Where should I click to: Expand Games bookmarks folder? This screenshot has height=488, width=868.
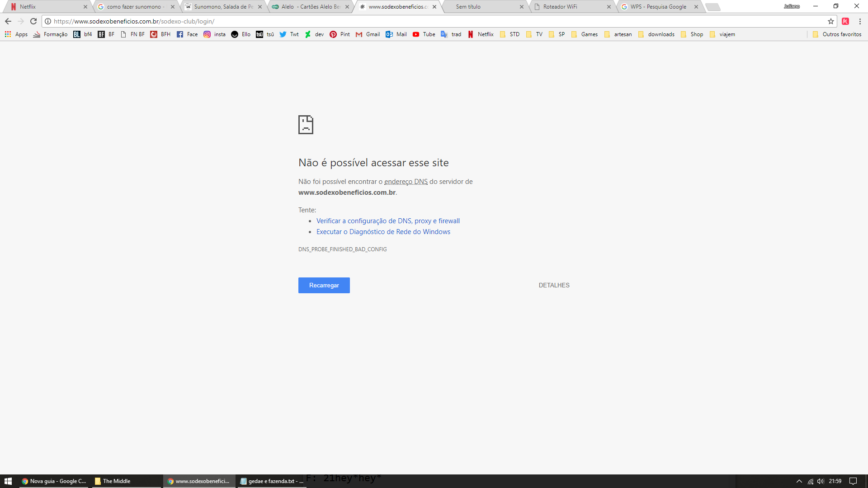click(x=584, y=34)
